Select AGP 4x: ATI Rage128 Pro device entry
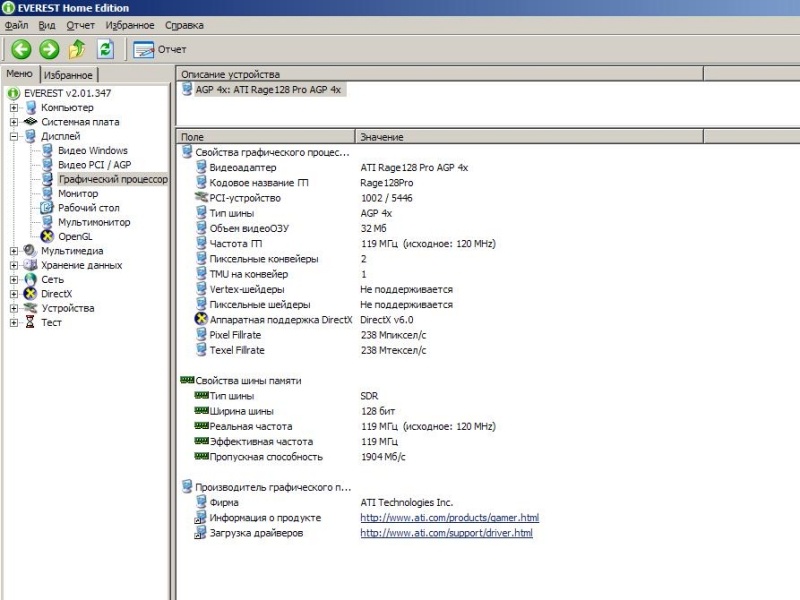This screenshot has height=600, width=800. click(x=268, y=90)
